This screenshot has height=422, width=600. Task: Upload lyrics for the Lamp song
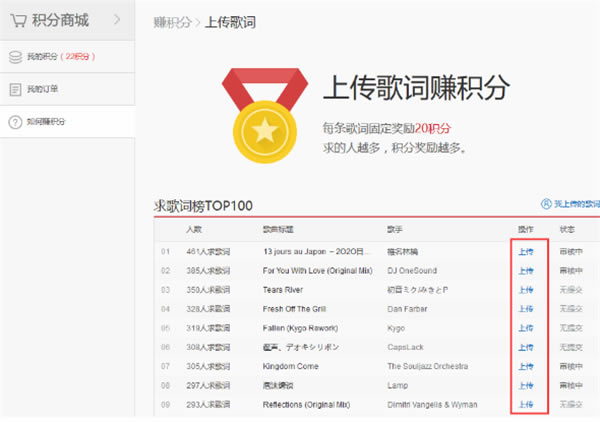point(526,386)
